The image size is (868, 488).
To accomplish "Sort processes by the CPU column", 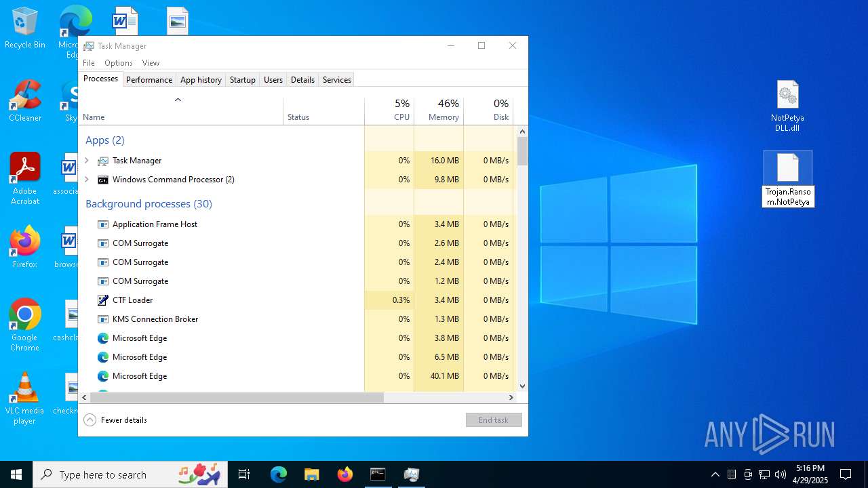I will [x=389, y=111].
